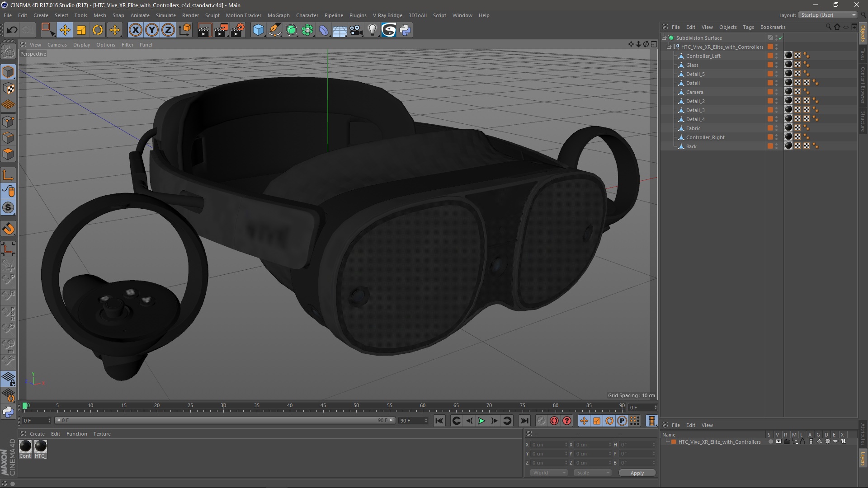Open the MoGraph menu

click(278, 15)
